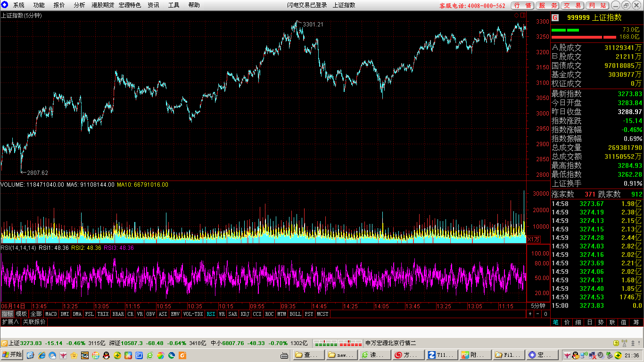Viewport: 644px width, 362px height.
Task: Open the 资讯 menu
Action: [x=153, y=5]
